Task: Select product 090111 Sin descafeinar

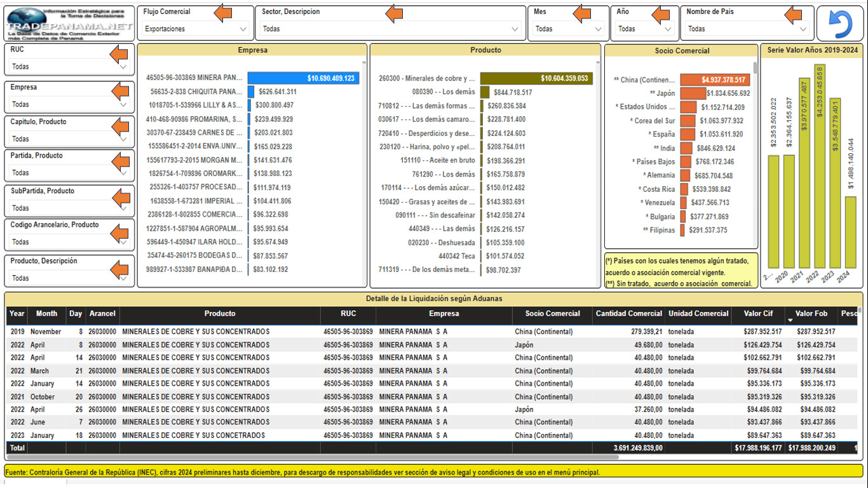Action: (435, 215)
